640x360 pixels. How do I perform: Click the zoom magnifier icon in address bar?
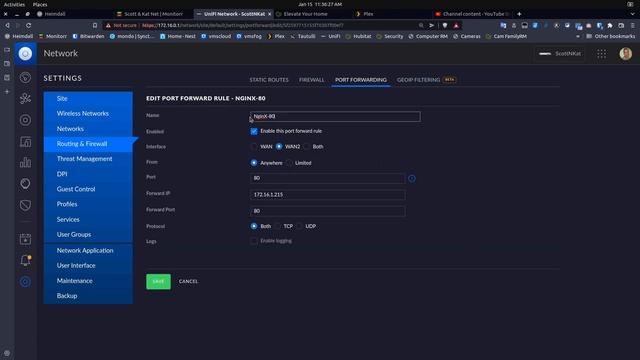[x=421, y=25]
